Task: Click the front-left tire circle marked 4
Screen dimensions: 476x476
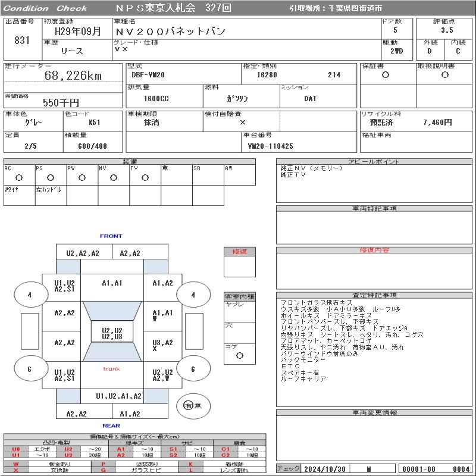Action: click(x=30, y=295)
